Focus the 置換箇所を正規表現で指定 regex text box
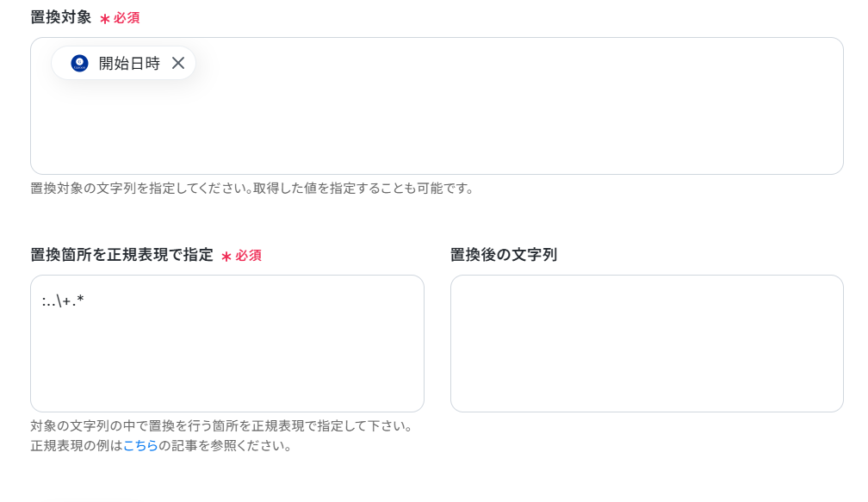This screenshot has width=868, height=502. pyautogui.click(x=227, y=344)
